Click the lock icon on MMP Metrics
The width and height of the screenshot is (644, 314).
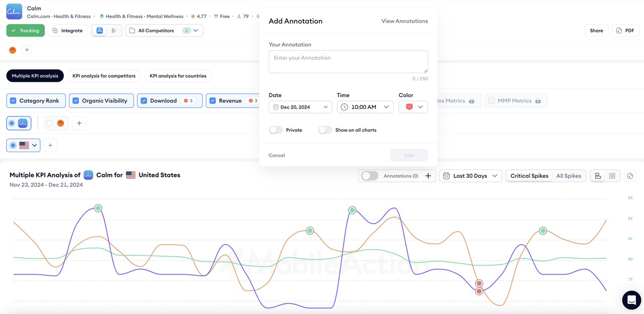point(538,101)
